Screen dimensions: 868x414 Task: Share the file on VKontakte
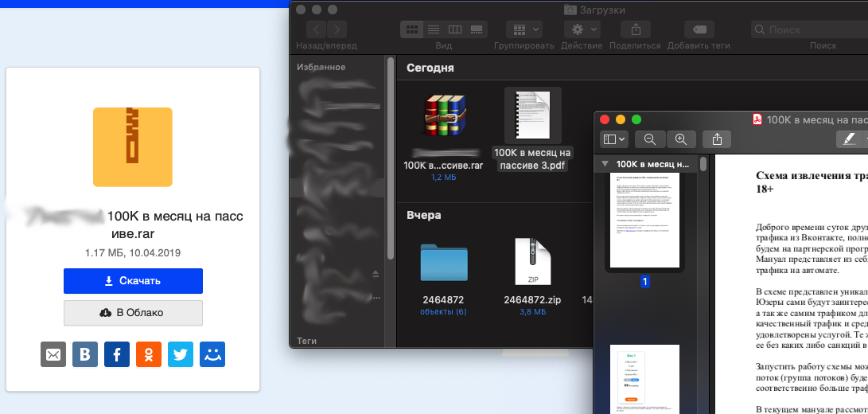pyautogui.click(x=85, y=354)
